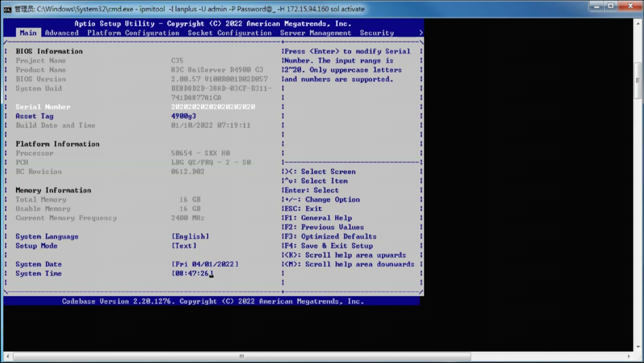Click the Project Name value C35
The image size is (644, 363).
177,61
